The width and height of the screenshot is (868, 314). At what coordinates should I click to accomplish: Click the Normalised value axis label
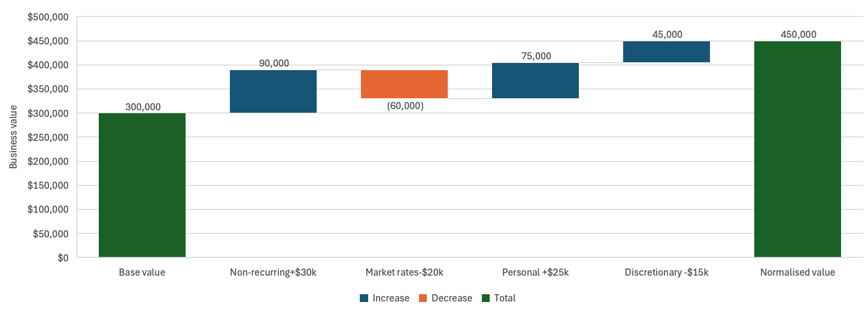point(797,273)
